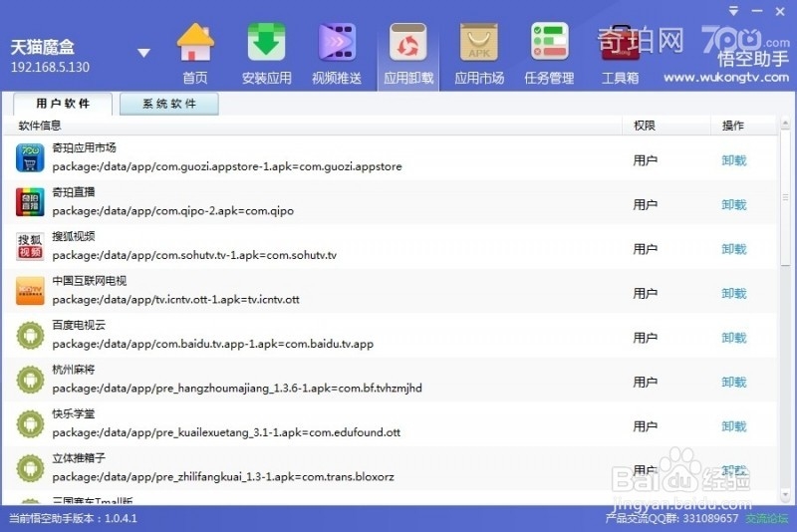Select the com.guozi.appstore package path text
Viewport: 797px width, 532px height.
point(227,166)
